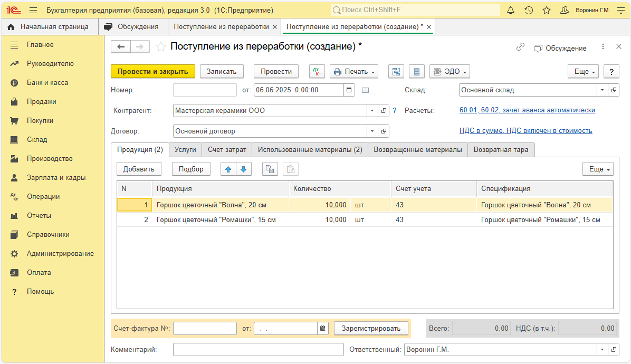Open notifications bell icon
Image resolution: width=631 pixels, height=364 pixels.
511,11
